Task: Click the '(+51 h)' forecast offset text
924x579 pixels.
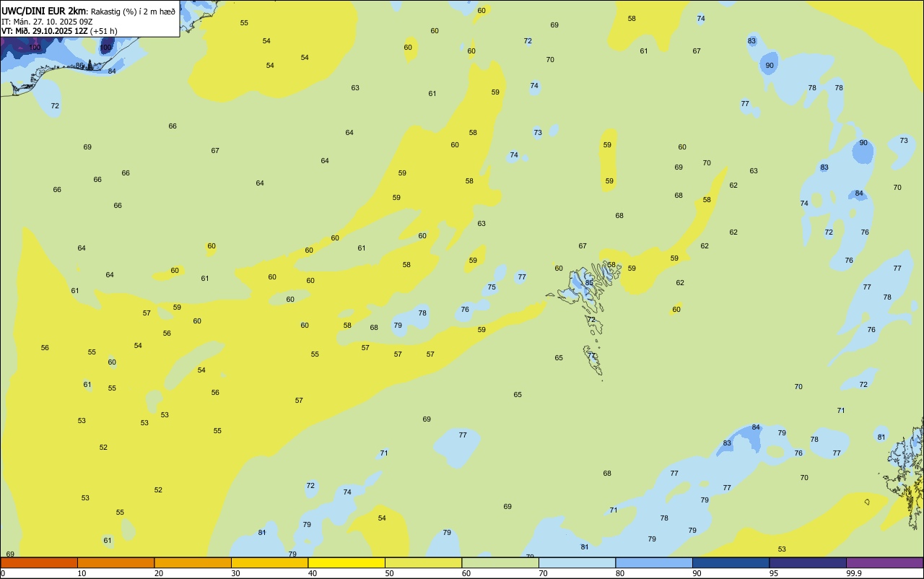Action: click(x=104, y=31)
